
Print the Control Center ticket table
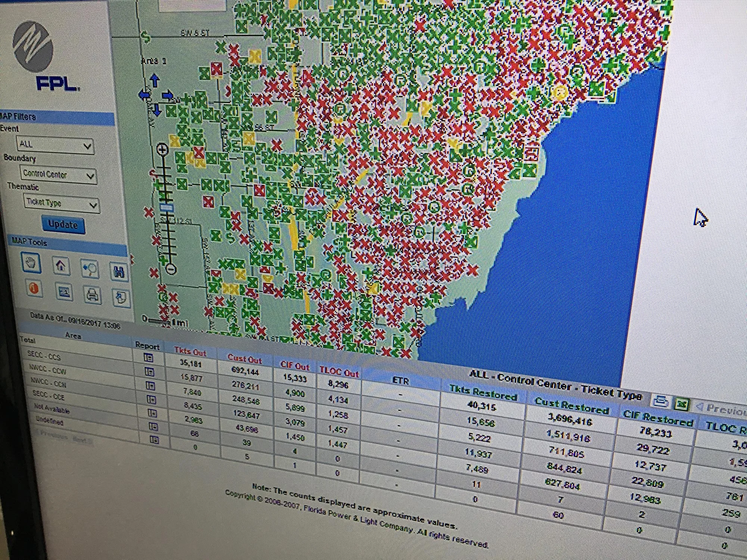660,401
